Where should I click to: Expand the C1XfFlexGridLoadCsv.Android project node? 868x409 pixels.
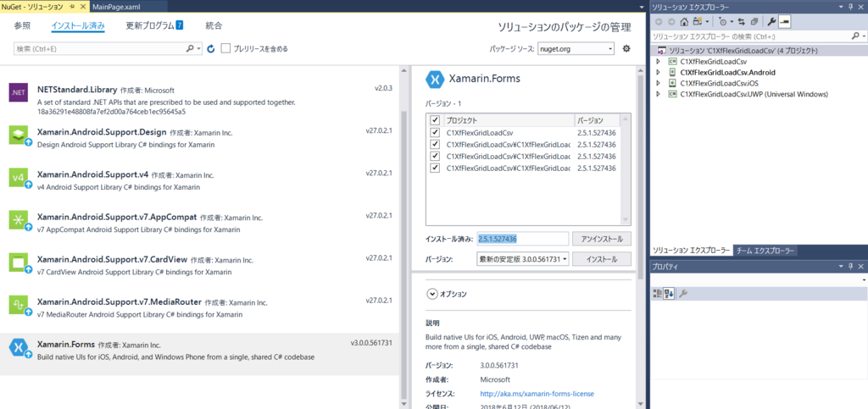click(x=658, y=73)
